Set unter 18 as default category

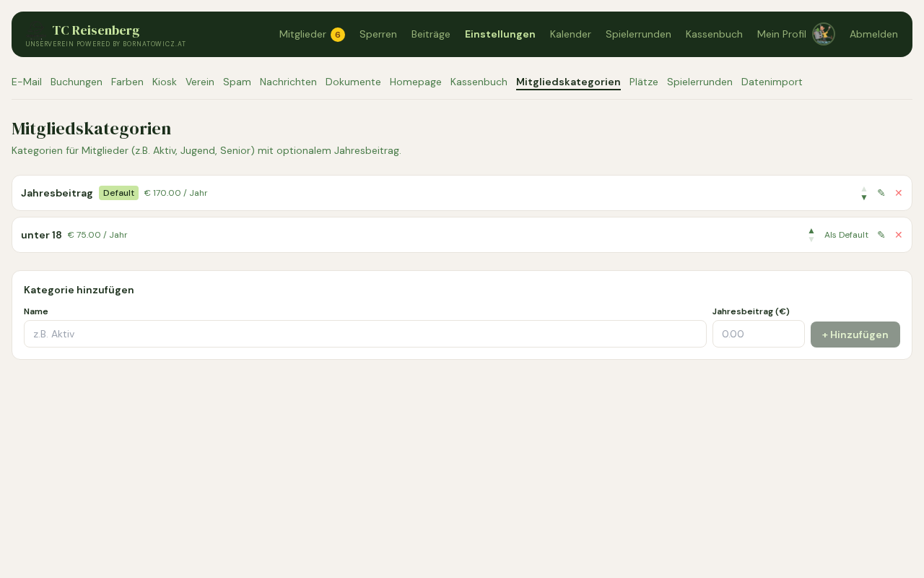pos(846,235)
